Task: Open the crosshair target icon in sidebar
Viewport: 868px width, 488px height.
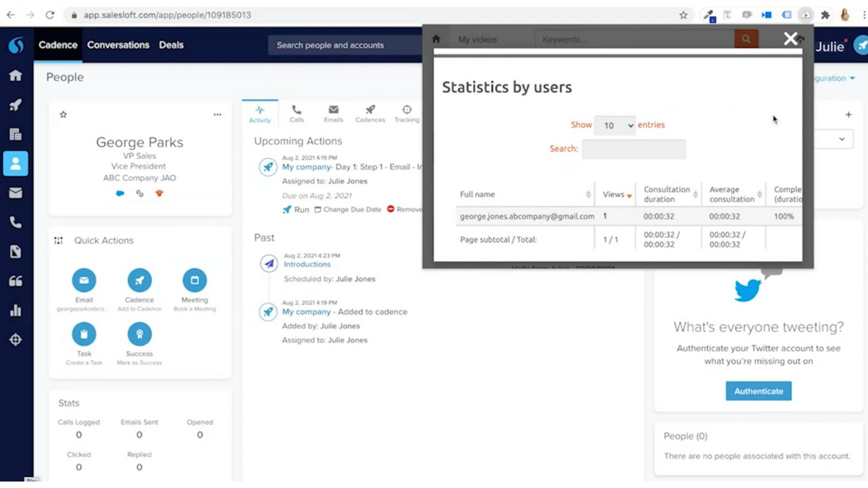Action: (x=15, y=340)
